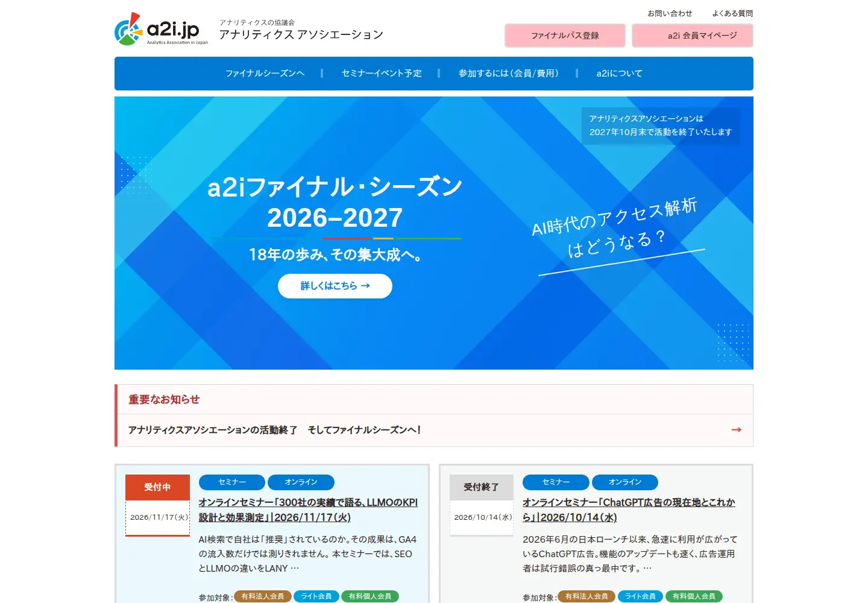Click the red arrow in 重要なお知らせ row
Image resolution: width=868 pixels, height=603 pixels.
[736, 430]
